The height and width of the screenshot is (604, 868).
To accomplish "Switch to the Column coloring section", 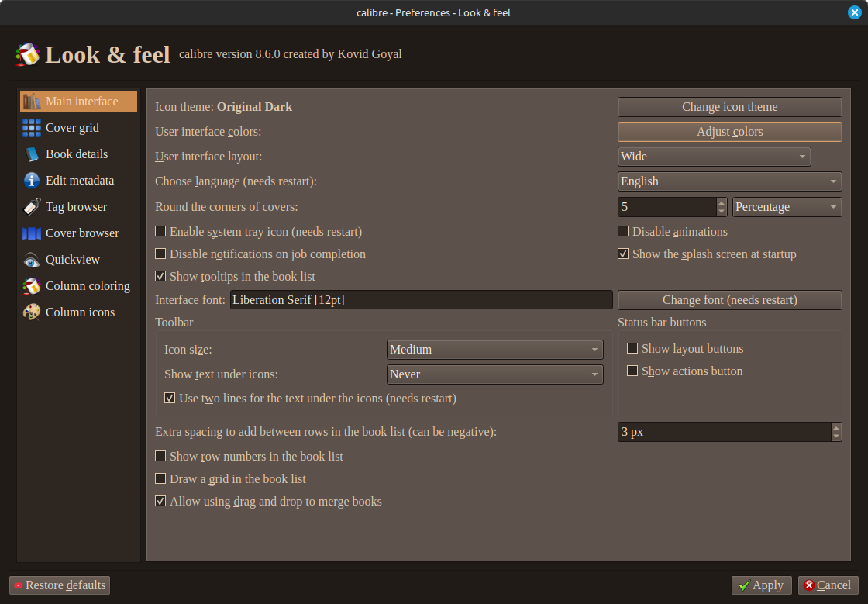I will [x=78, y=285].
